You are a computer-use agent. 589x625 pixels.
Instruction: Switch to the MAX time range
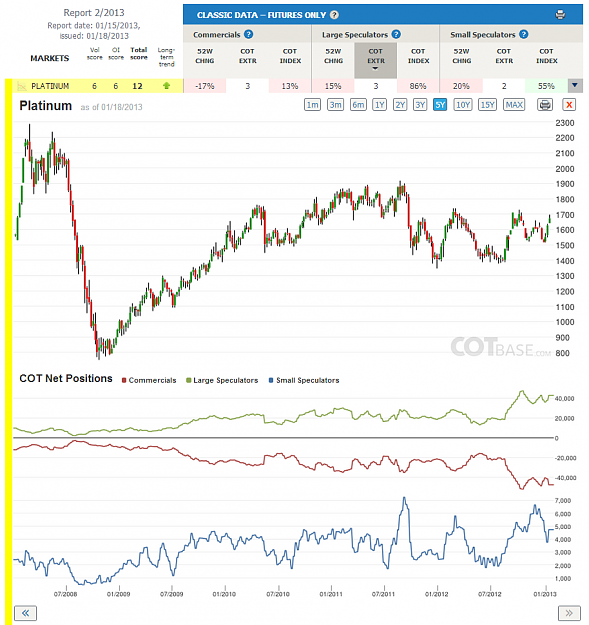click(514, 105)
